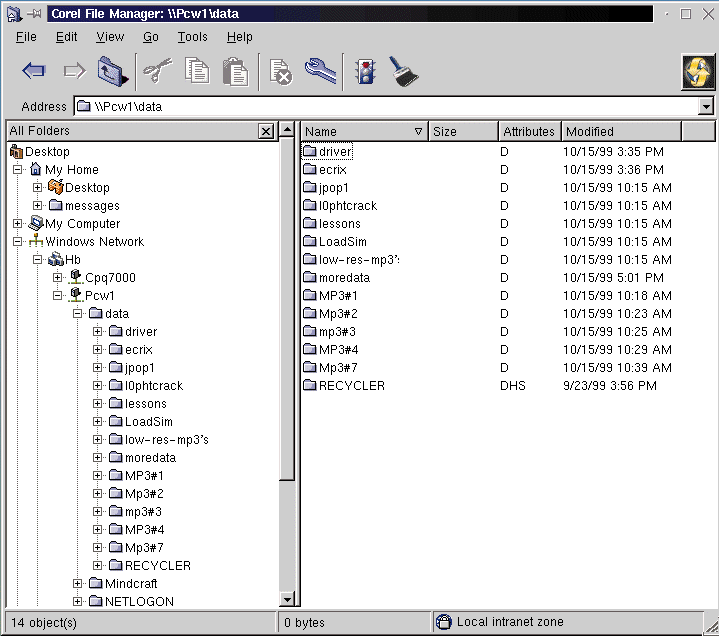
Task: Click the paintbrush toolbar icon
Action: click(x=404, y=71)
